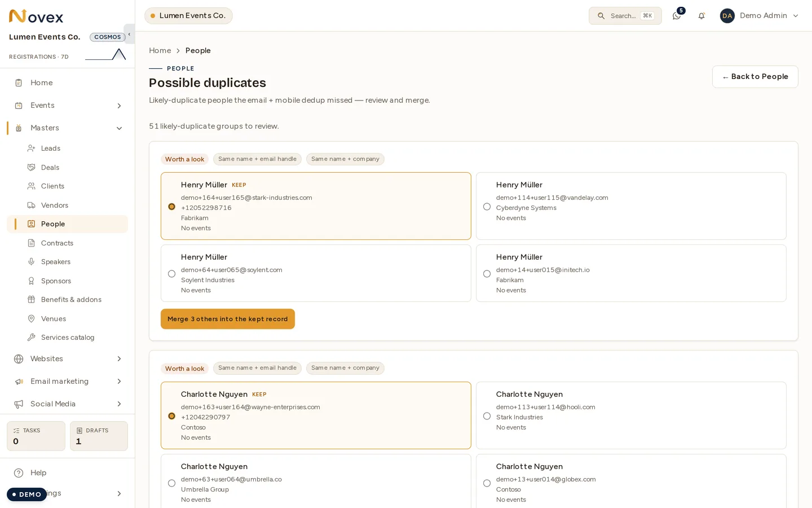812x508 pixels.
Task: Click the Venues map pin icon
Action: click(x=32, y=319)
